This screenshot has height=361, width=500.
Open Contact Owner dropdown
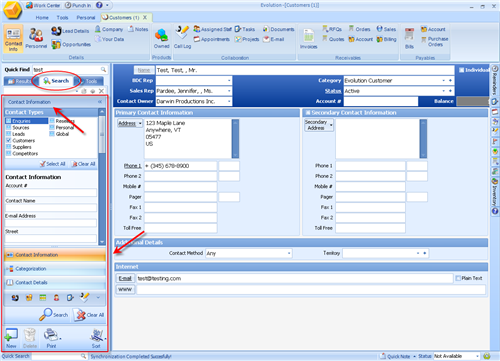[x=229, y=101]
